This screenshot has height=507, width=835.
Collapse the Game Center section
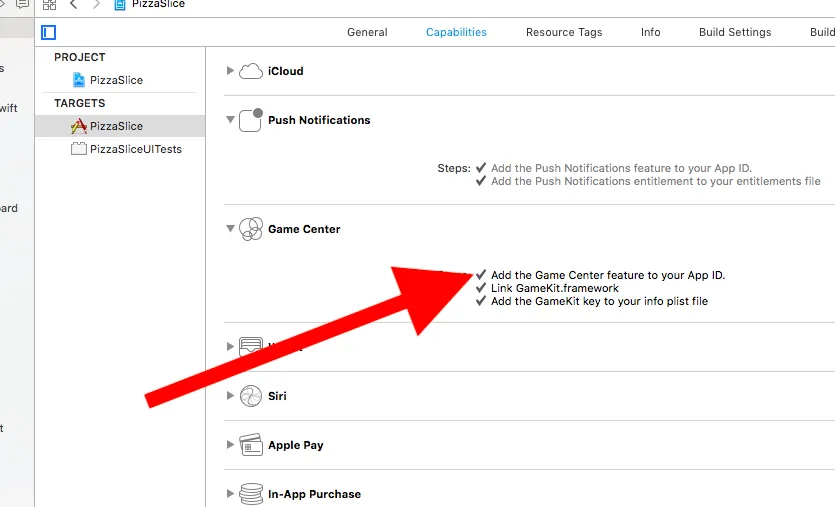click(230, 229)
